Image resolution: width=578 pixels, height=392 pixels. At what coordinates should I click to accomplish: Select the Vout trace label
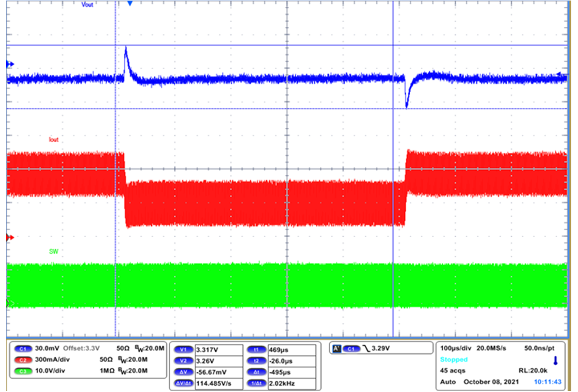tap(87, 5)
